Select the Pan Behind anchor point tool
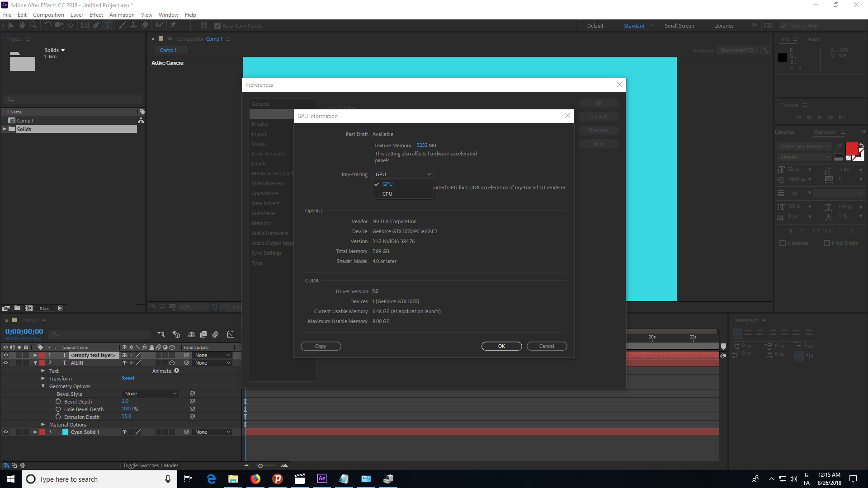The width and height of the screenshot is (868, 488). (x=71, y=25)
